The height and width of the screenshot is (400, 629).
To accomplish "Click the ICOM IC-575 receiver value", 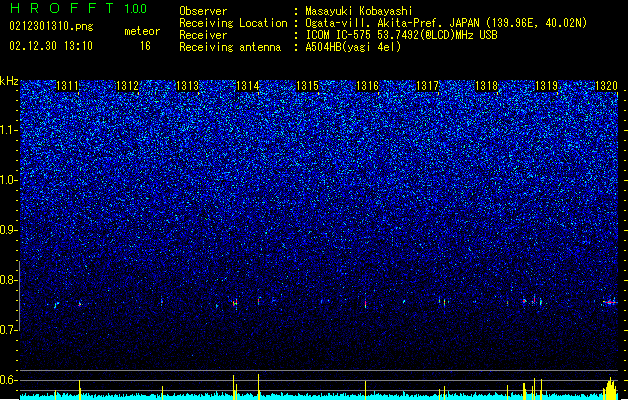I will click(x=401, y=35).
